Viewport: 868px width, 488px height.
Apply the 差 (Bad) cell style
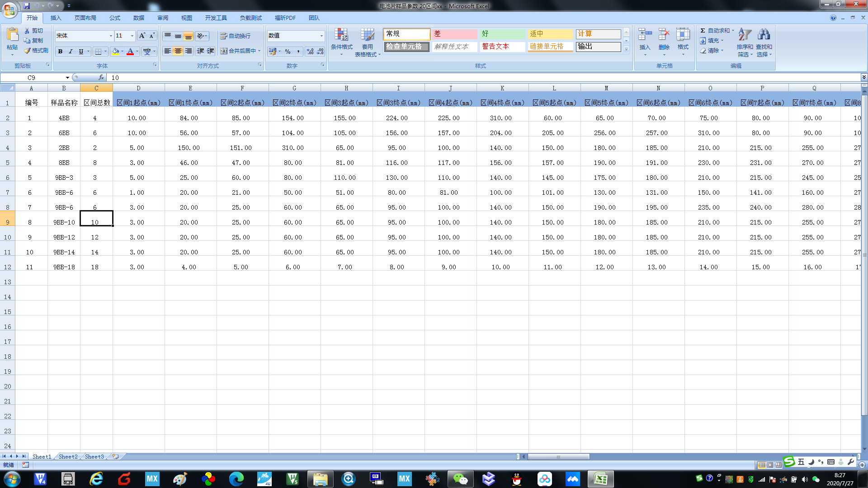[x=454, y=34]
